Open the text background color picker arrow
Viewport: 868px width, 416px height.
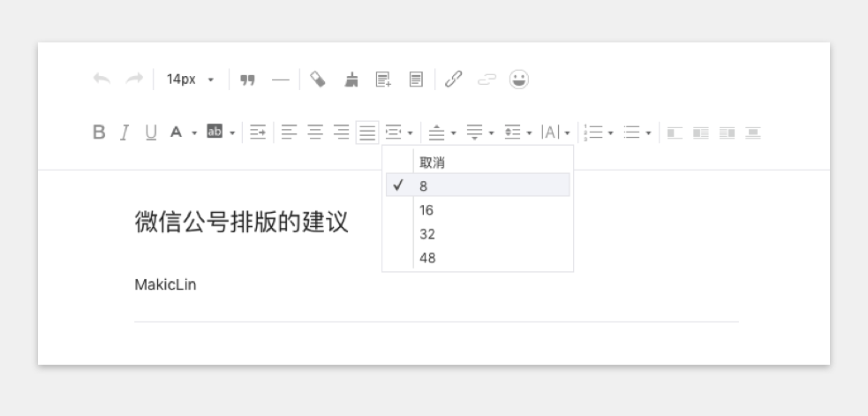(x=232, y=133)
